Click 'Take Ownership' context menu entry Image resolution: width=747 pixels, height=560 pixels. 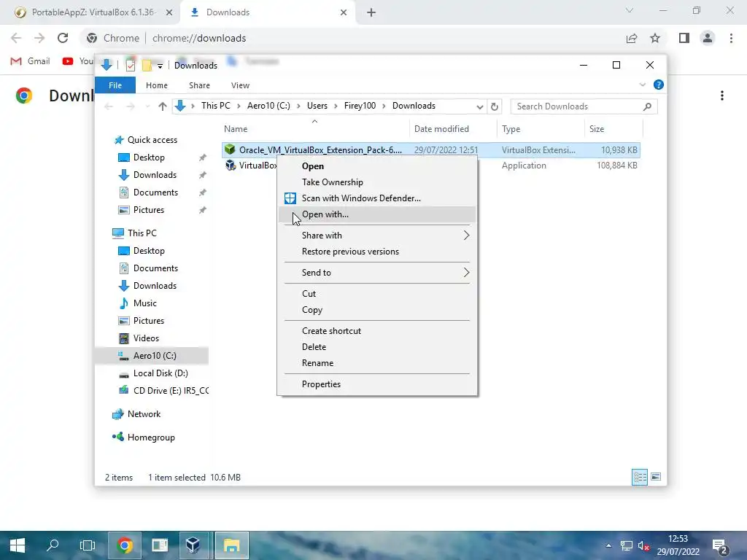[x=377, y=182]
